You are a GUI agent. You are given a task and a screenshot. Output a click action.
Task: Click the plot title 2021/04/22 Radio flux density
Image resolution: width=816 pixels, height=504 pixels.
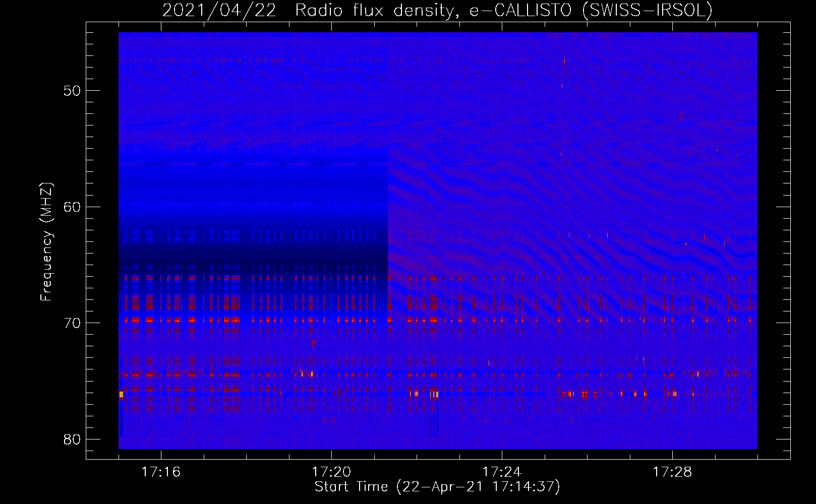pos(437,10)
